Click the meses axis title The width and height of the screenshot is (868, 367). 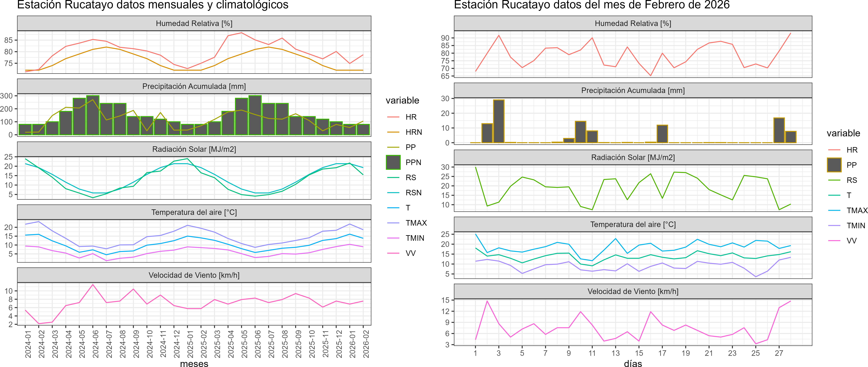194,364
